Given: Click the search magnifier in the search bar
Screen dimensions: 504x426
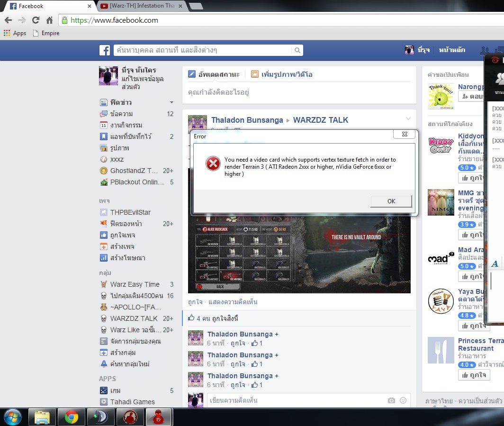Looking at the screenshot, I should (297, 50).
